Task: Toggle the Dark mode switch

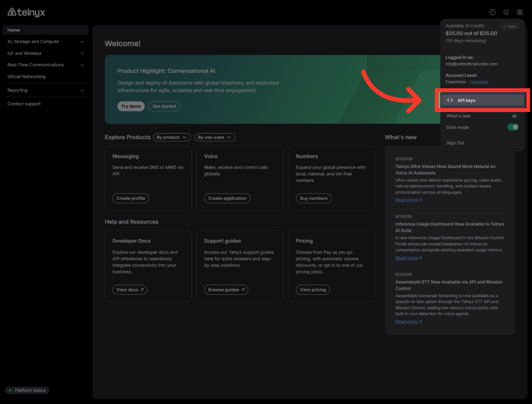Action: pos(513,127)
